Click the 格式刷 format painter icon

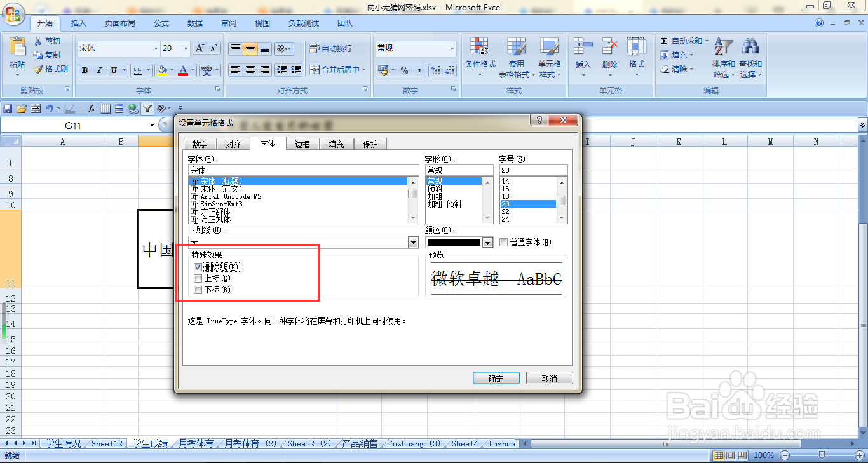38,70
